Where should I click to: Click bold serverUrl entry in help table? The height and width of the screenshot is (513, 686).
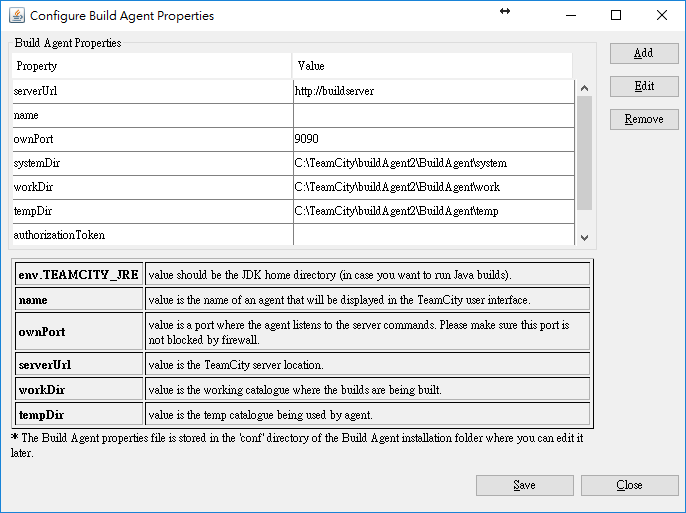point(79,365)
